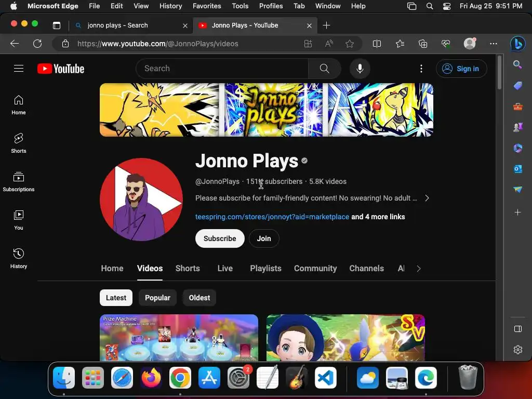Sort videos by Popular
Image resolution: width=532 pixels, height=399 pixels.
[157, 298]
